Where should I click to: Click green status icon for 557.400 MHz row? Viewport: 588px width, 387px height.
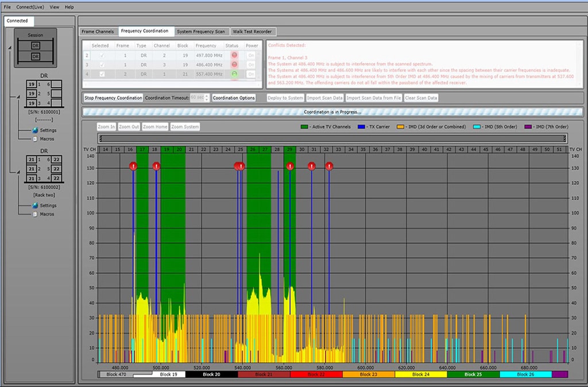(234, 74)
